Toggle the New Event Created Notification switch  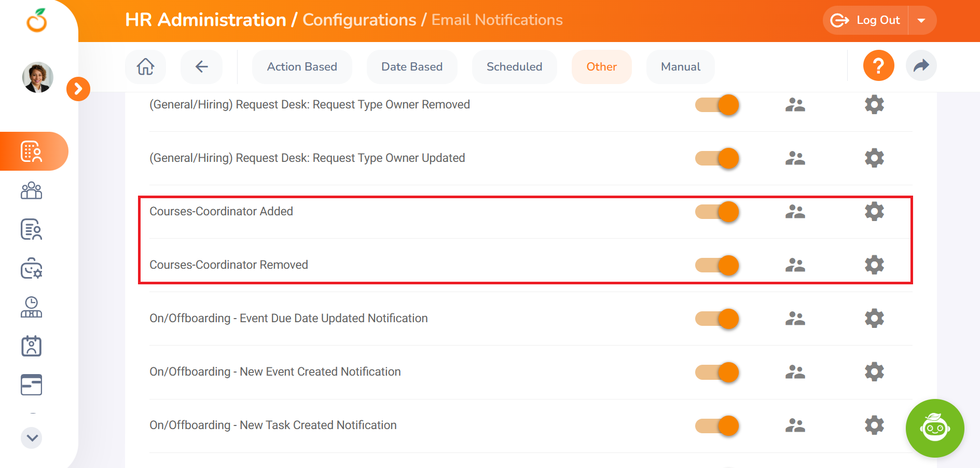click(717, 372)
